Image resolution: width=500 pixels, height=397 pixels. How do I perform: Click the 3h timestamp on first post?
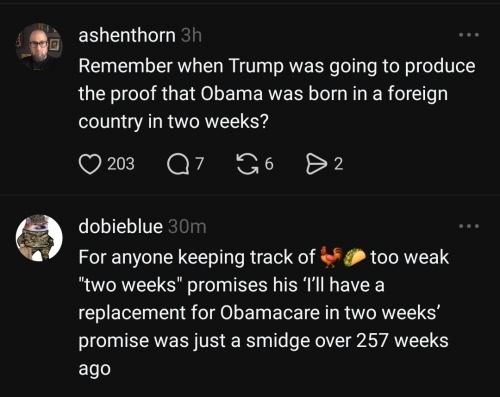[191, 35]
